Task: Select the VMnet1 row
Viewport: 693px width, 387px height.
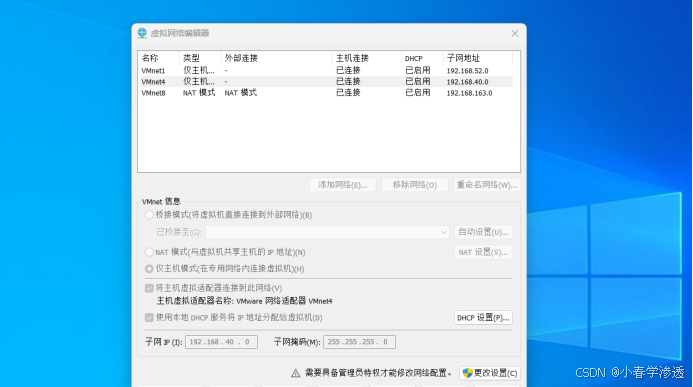Action: point(326,71)
